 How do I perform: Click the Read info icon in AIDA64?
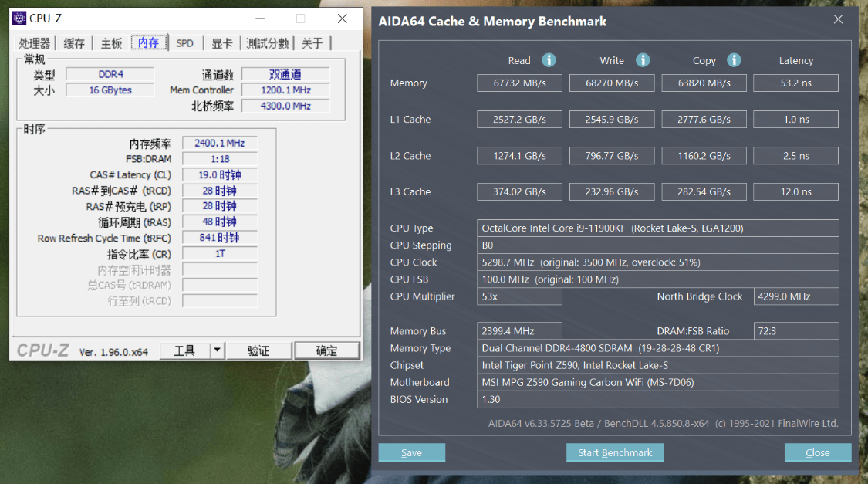(549, 60)
